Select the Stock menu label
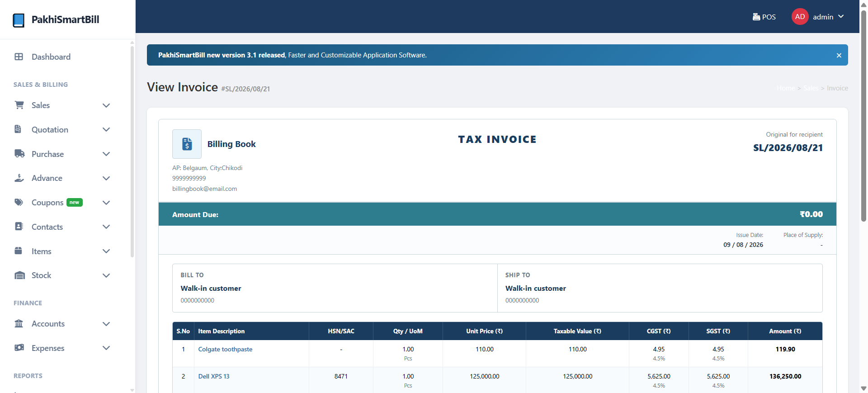The image size is (868, 393). [x=41, y=275]
